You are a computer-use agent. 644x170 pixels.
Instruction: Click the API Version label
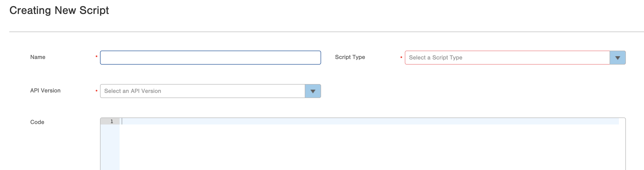pos(45,91)
